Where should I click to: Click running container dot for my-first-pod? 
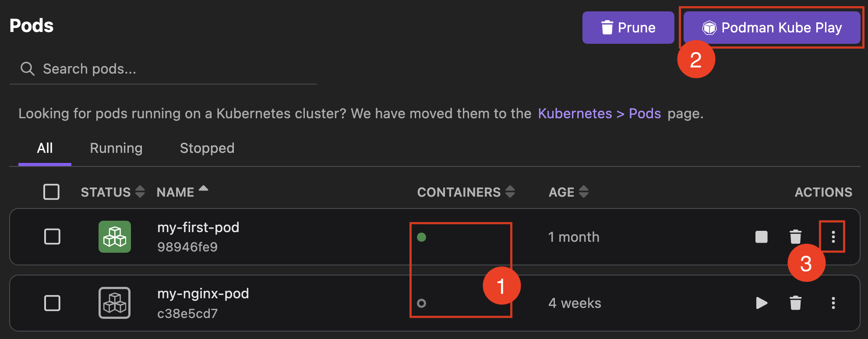[x=421, y=237]
